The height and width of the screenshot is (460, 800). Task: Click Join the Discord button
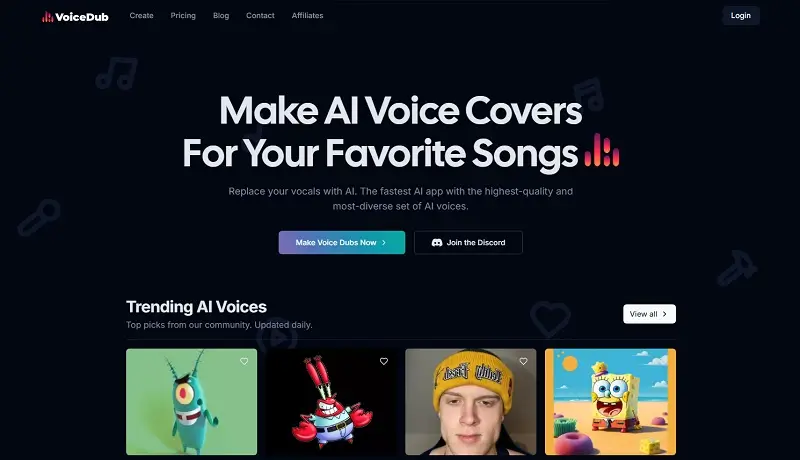pyautogui.click(x=468, y=243)
